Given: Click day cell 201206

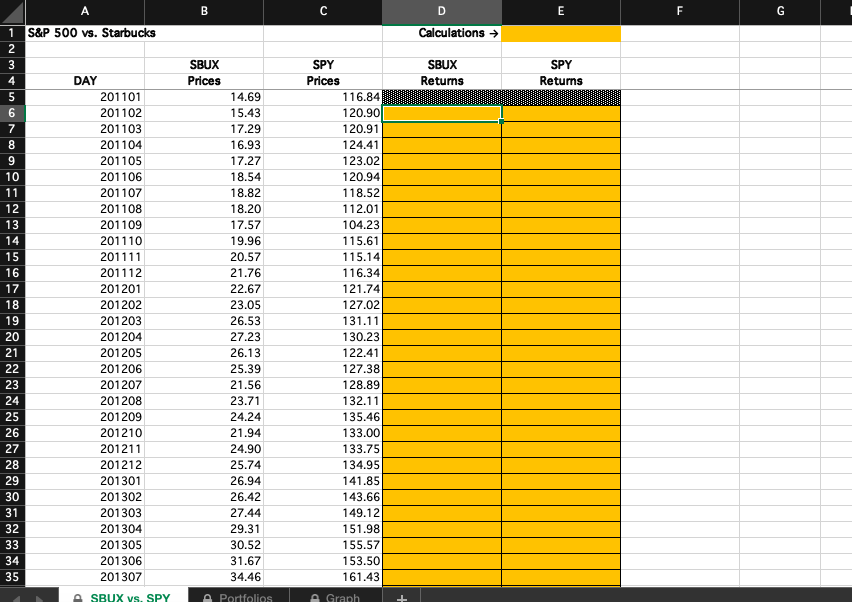Looking at the screenshot, I should (85, 369).
